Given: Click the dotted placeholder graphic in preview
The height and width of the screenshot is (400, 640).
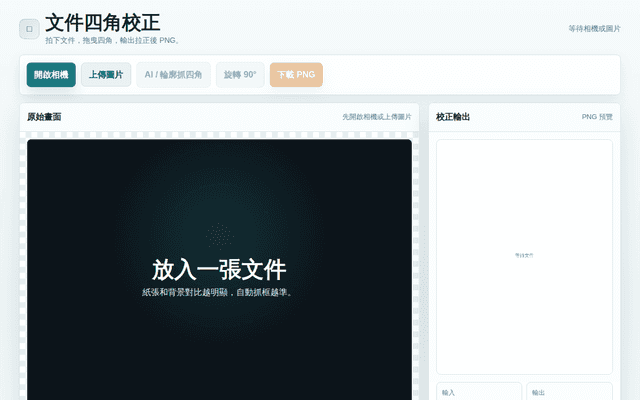Looking at the screenshot, I should coord(220,236).
